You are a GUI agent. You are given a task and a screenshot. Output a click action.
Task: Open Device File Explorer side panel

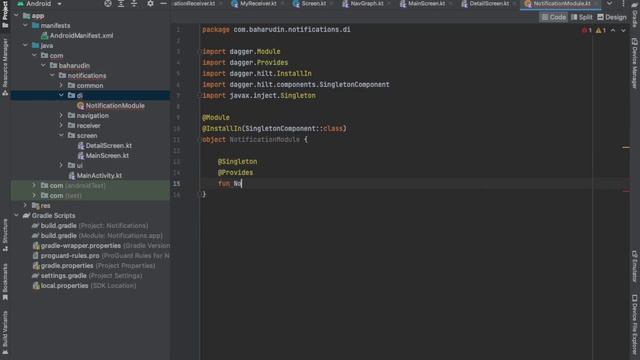(x=635, y=325)
